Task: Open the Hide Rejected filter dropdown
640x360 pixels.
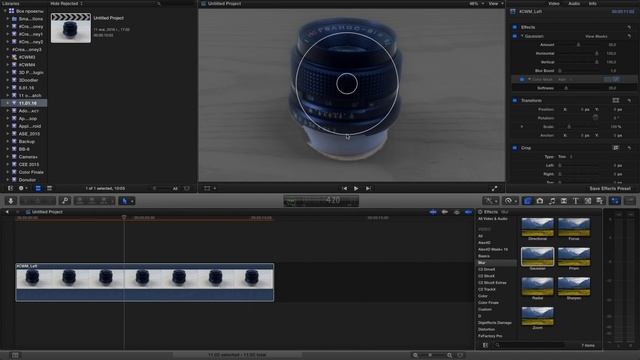Action: [x=67, y=4]
